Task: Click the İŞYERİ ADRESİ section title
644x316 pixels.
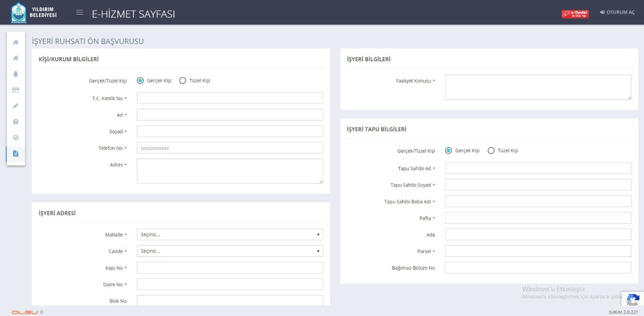Action: click(57, 213)
